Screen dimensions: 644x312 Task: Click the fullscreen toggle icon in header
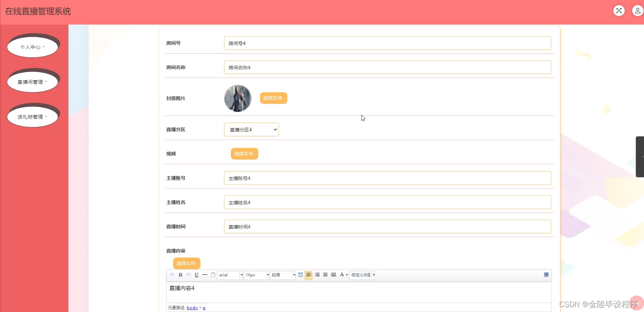pyautogui.click(x=619, y=11)
